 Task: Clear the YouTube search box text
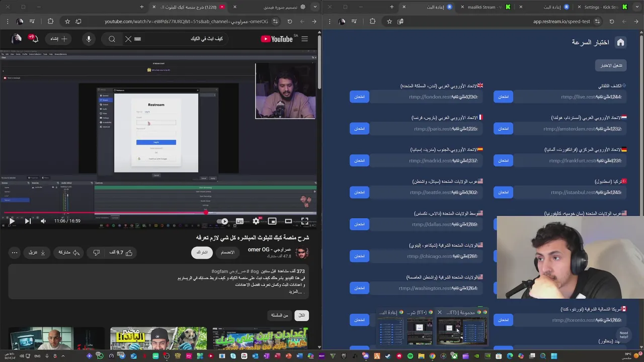click(x=128, y=39)
